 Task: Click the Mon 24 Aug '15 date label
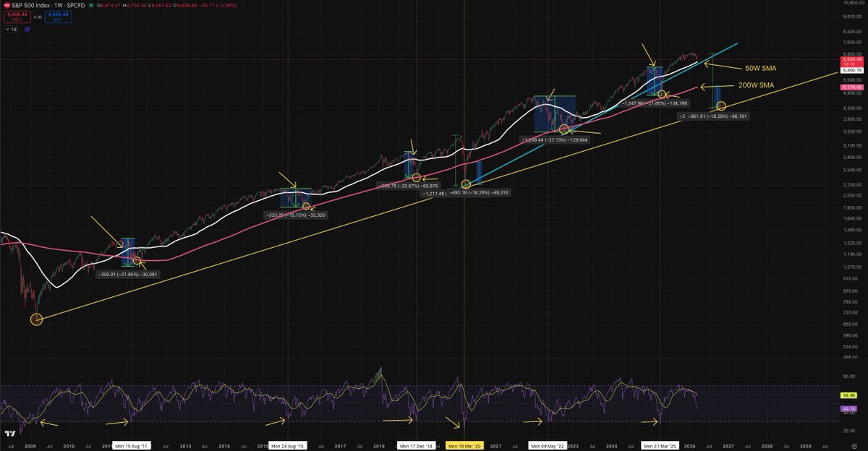288,447
